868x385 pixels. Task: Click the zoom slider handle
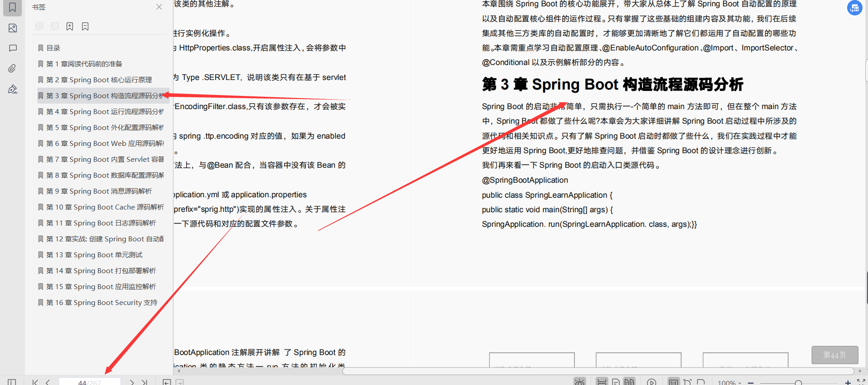[x=798, y=383]
